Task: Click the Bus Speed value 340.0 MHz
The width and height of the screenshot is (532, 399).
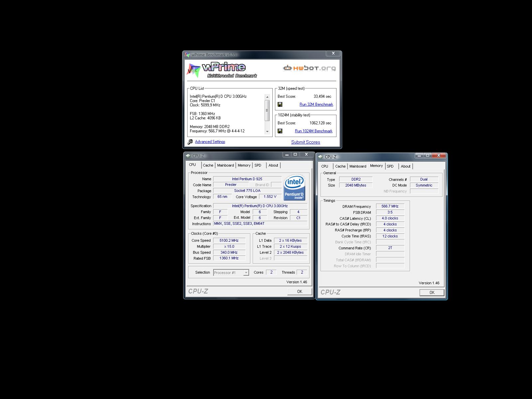Action: tap(229, 252)
